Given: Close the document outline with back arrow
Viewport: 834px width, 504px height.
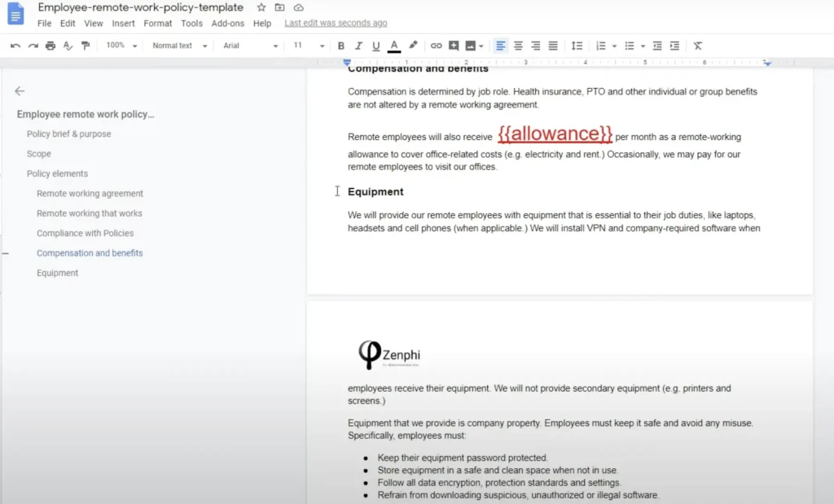Looking at the screenshot, I should pos(20,91).
